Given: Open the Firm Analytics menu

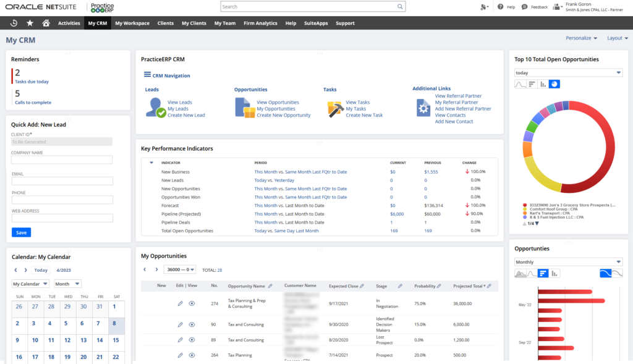Looking at the screenshot, I should point(260,23).
